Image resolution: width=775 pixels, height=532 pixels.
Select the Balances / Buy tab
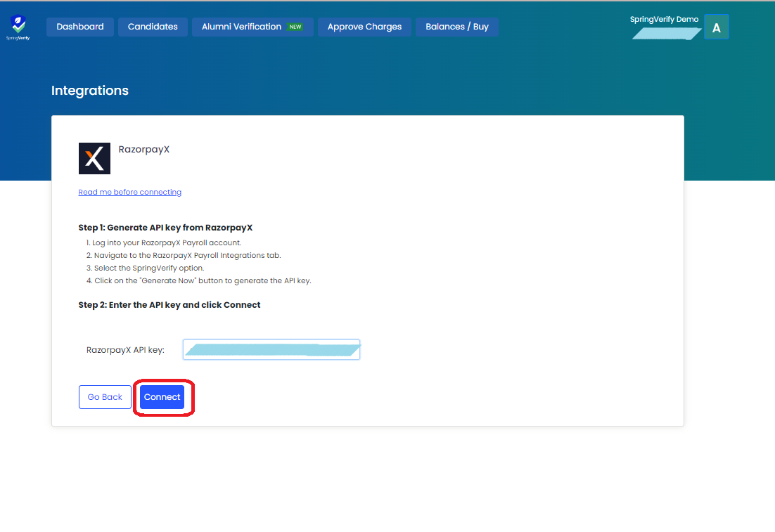(457, 27)
